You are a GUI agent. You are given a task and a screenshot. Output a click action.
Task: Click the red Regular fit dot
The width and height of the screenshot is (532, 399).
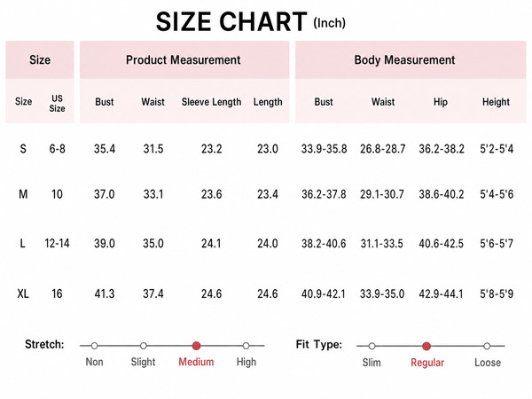[426, 346]
